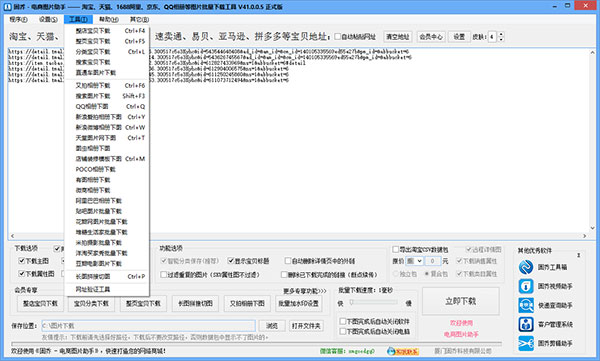
Task: Open the 客户管理系统 customer management icon
Action: (x=526, y=324)
